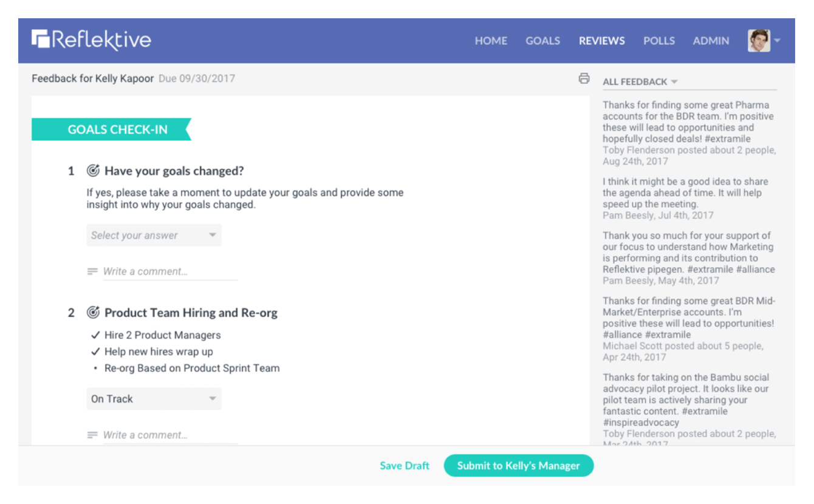The height and width of the screenshot is (504, 814).
Task: Switch to the POLLS section
Action: [659, 41]
